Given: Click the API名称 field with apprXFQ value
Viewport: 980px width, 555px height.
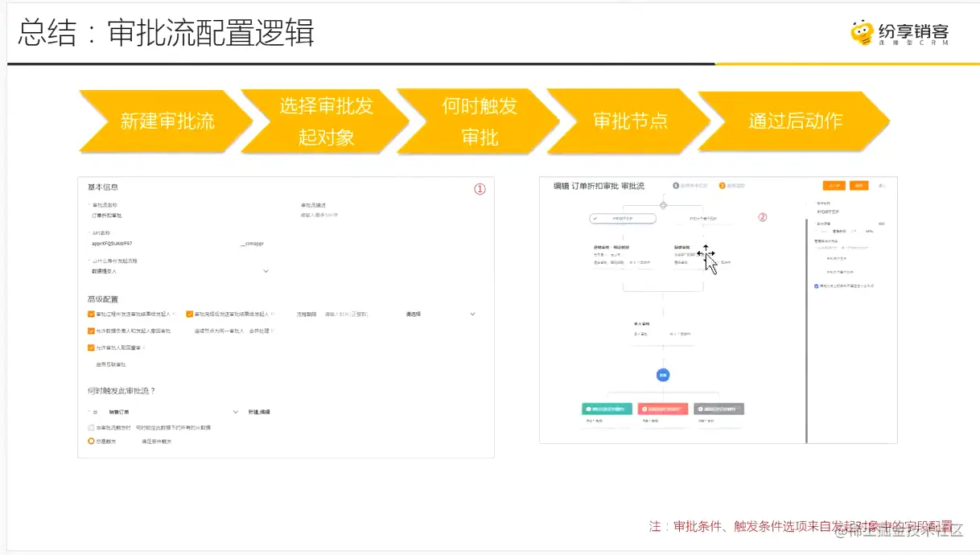Looking at the screenshot, I should [x=161, y=242].
